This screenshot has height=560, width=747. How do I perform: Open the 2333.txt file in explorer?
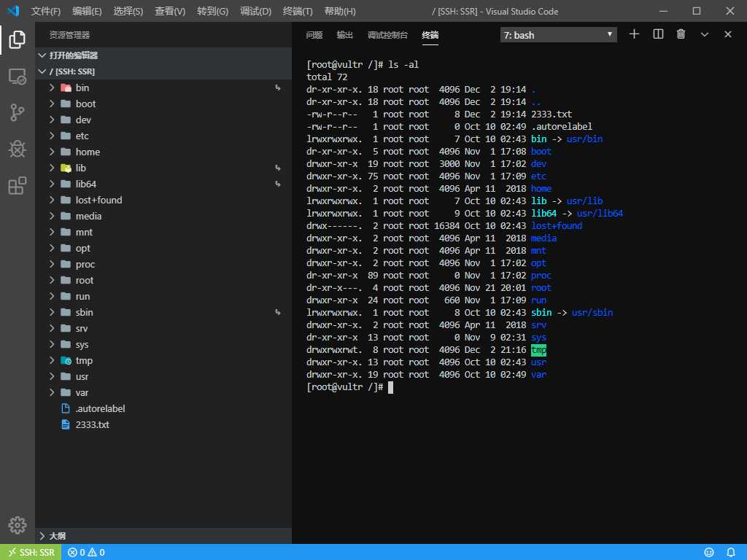(163, 425)
